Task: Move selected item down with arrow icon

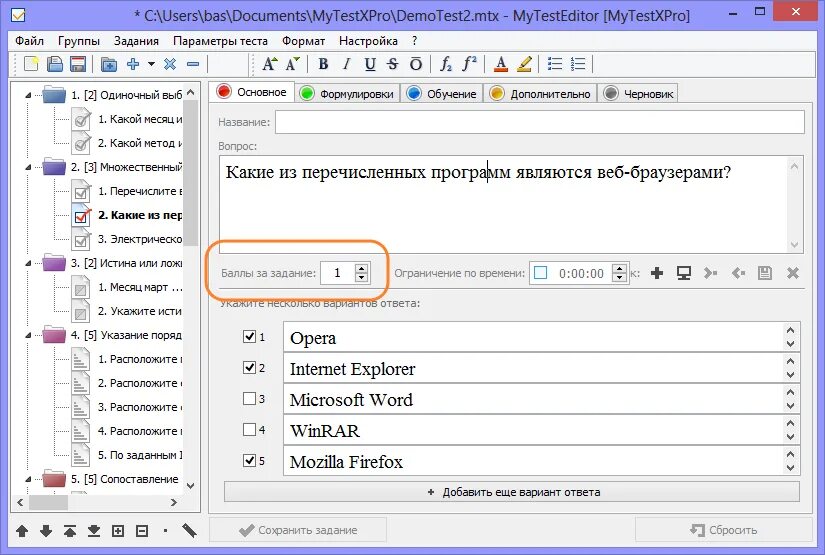Action: (x=46, y=531)
